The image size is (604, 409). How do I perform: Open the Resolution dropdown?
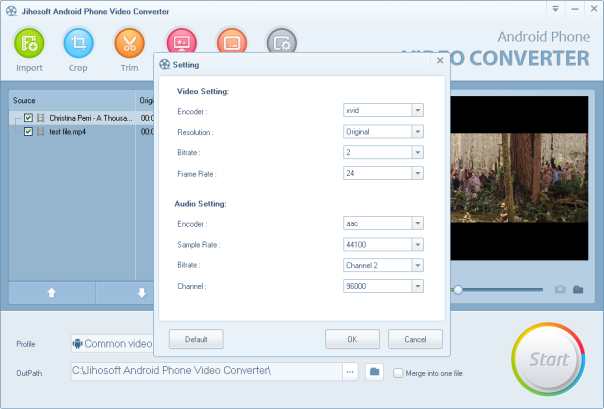point(417,132)
